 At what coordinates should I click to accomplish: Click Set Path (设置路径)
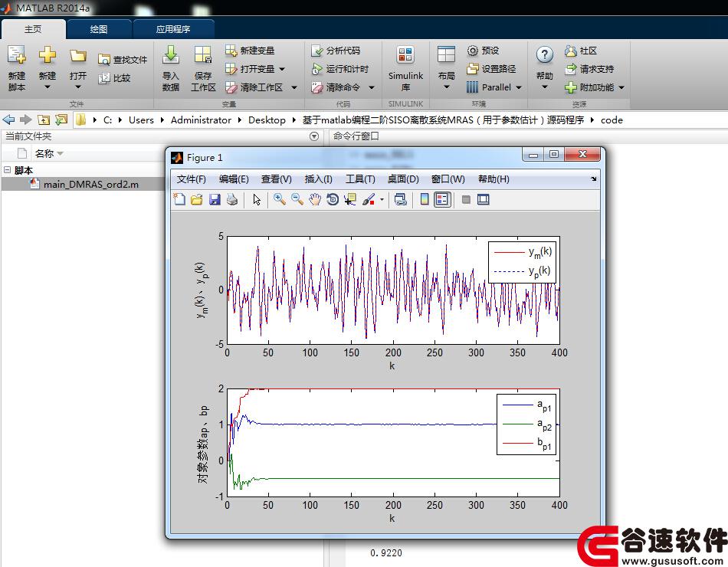pyautogui.click(x=491, y=69)
